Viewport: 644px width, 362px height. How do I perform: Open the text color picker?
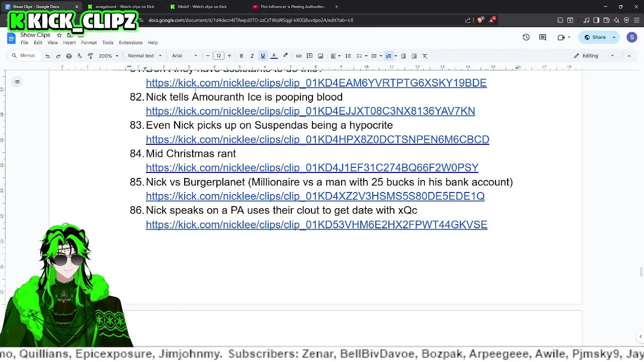click(x=274, y=56)
